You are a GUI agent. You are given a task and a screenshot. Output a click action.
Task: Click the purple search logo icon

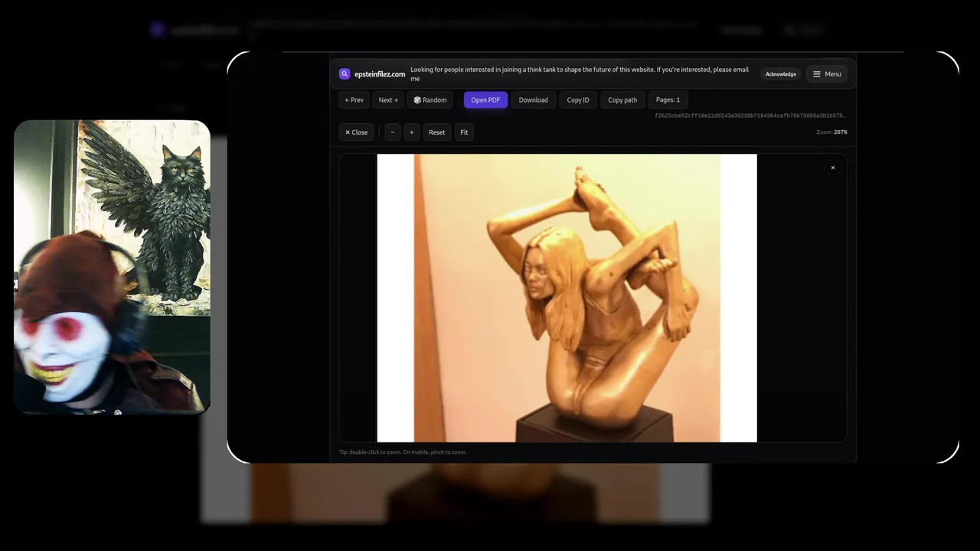click(x=345, y=74)
